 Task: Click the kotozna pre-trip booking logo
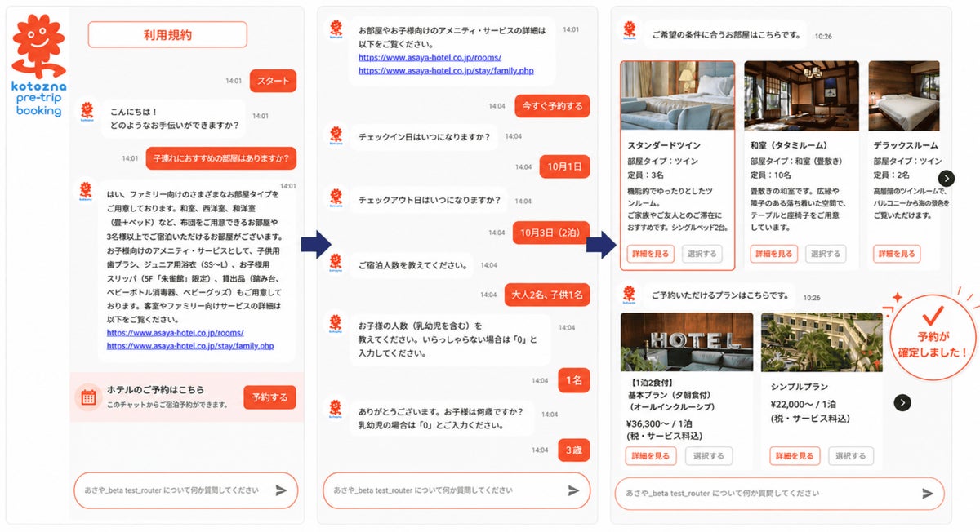[x=38, y=65]
